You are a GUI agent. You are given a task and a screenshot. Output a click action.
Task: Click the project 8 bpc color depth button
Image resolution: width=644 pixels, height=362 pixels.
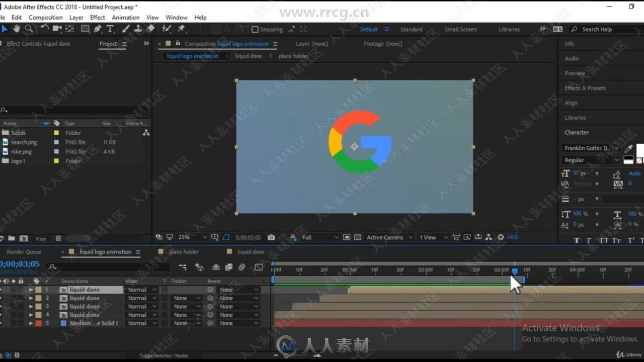click(x=41, y=238)
